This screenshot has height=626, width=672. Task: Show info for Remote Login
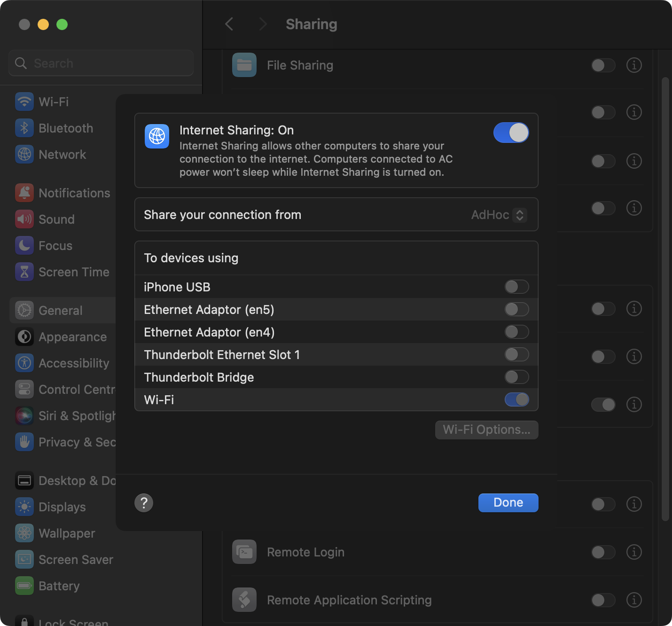click(x=634, y=552)
